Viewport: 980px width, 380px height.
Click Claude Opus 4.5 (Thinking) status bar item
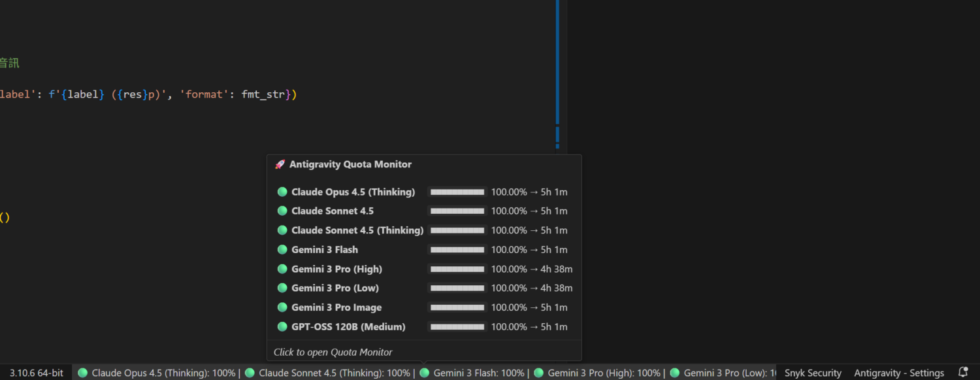click(157, 373)
